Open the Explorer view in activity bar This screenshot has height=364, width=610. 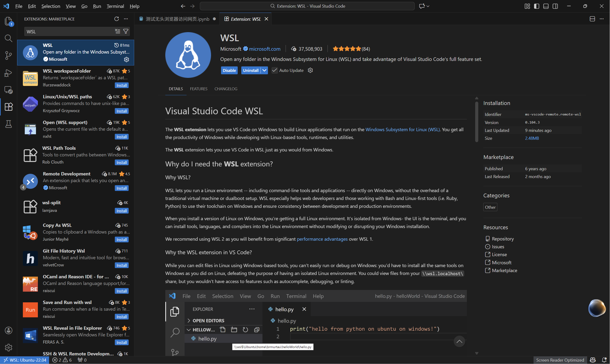point(8,21)
